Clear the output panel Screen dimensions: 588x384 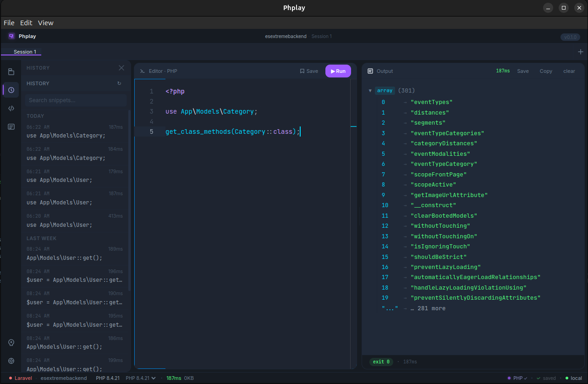[x=569, y=71]
